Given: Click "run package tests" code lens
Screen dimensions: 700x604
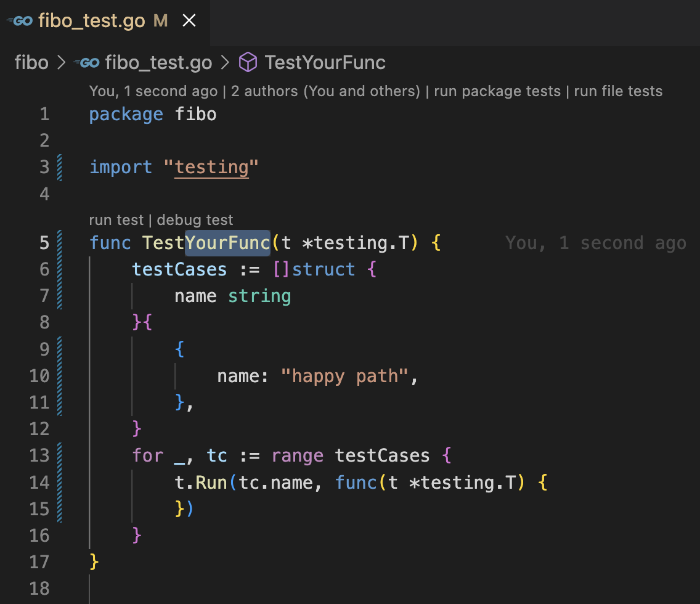Looking at the screenshot, I should pyautogui.click(x=497, y=92).
